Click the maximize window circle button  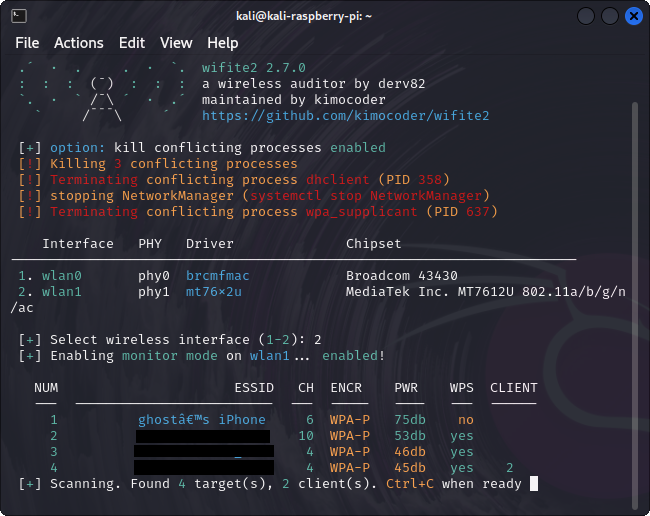tap(610, 16)
